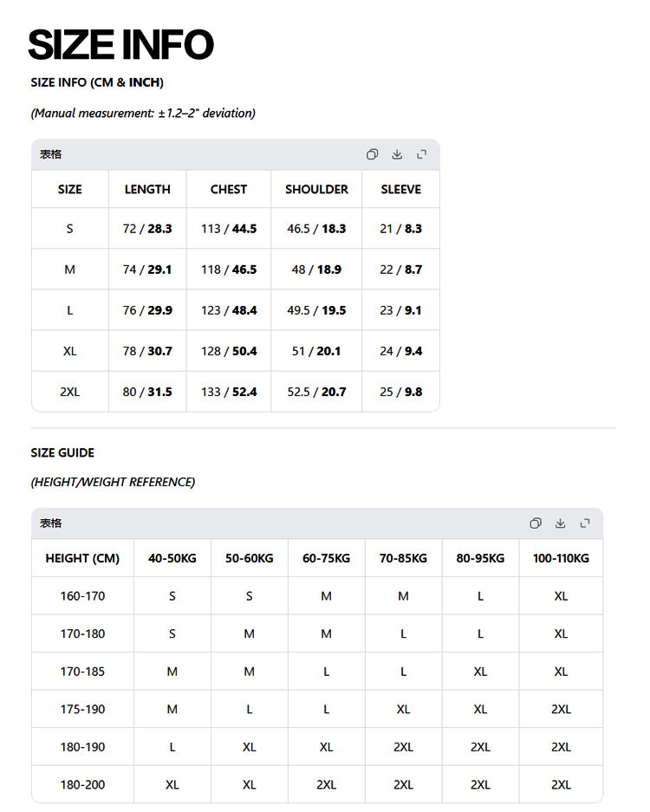Copy the measurements table with copy icon
The width and height of the screenshot is (650, 812).
tap(372, 154)
